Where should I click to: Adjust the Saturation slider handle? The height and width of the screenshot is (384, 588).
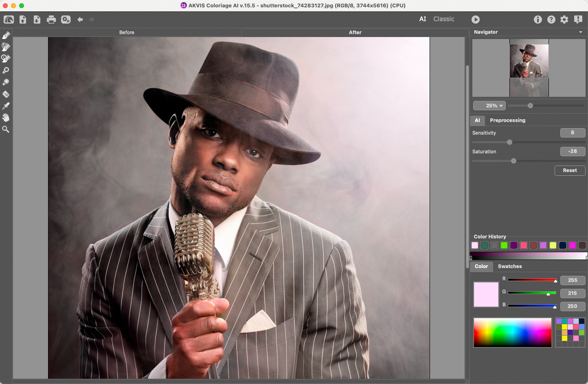coord(513,161)
